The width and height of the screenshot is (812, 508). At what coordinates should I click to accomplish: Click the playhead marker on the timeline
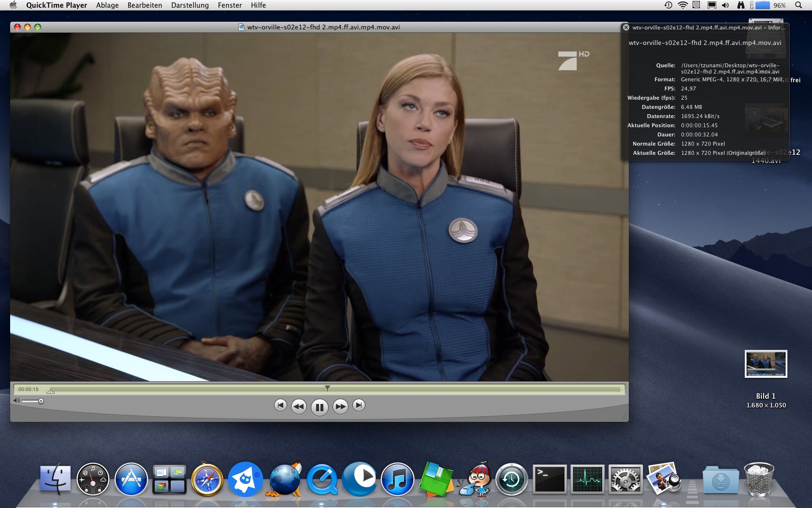point(327,388)
